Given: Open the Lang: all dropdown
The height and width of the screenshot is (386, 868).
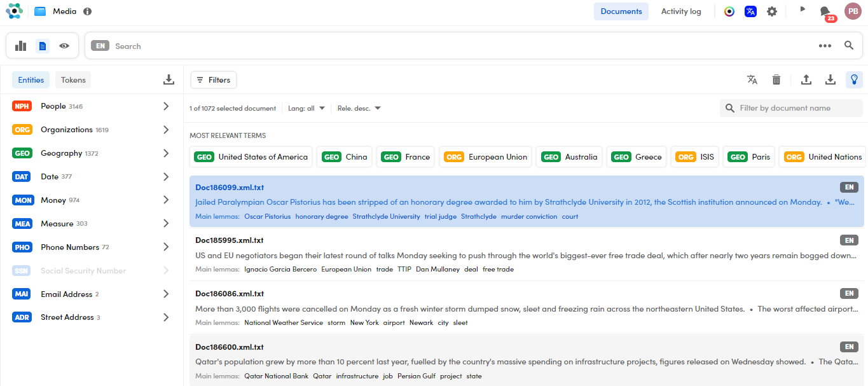Looking at the screenshot, I should [x=307, y=108].
